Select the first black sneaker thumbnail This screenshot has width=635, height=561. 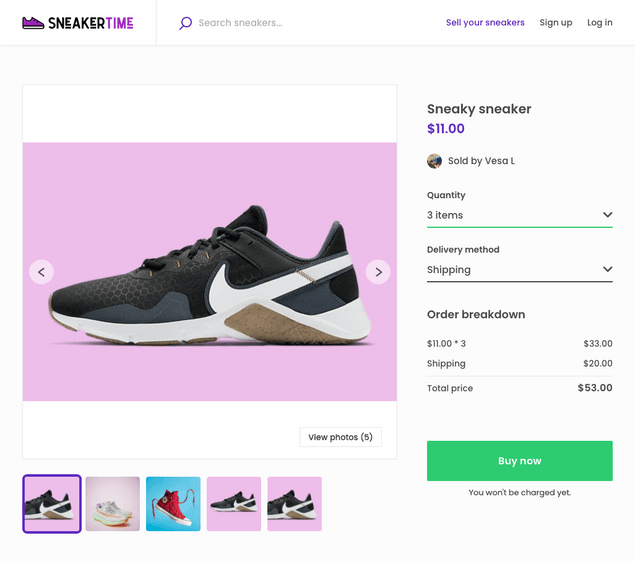52,504
